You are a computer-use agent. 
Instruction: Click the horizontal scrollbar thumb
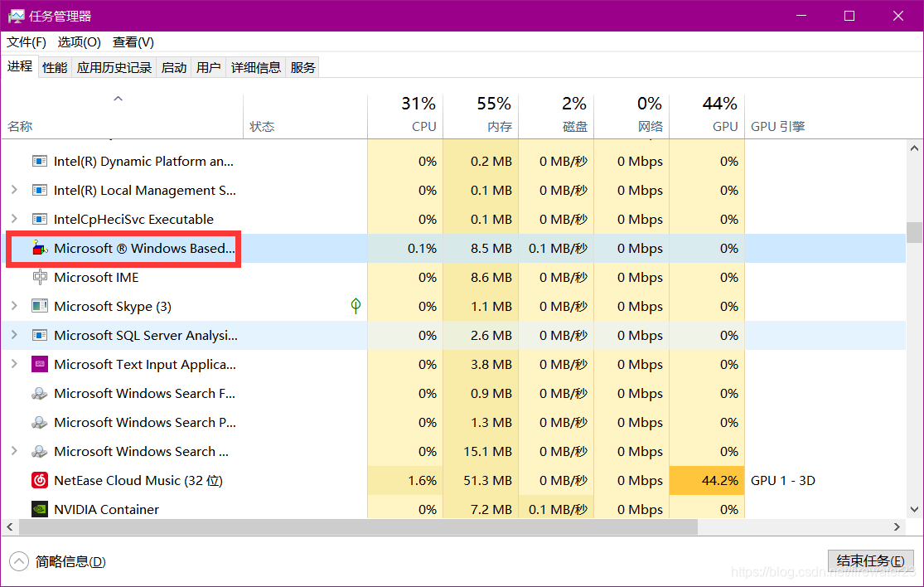[358, 526]
